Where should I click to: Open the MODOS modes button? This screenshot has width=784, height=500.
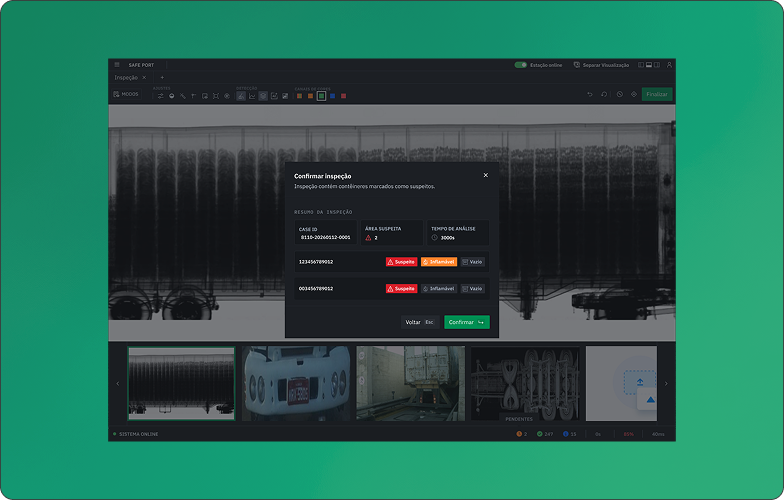tap(126, 94)
